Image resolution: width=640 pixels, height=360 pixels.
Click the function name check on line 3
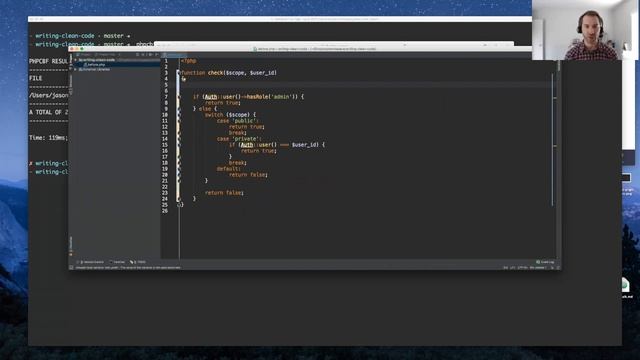(216, 73)
